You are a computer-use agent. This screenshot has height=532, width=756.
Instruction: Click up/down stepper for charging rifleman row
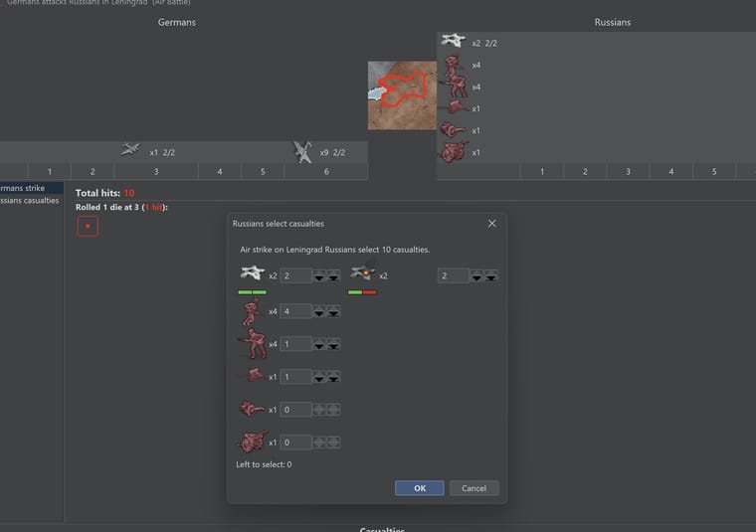[318, 344]
